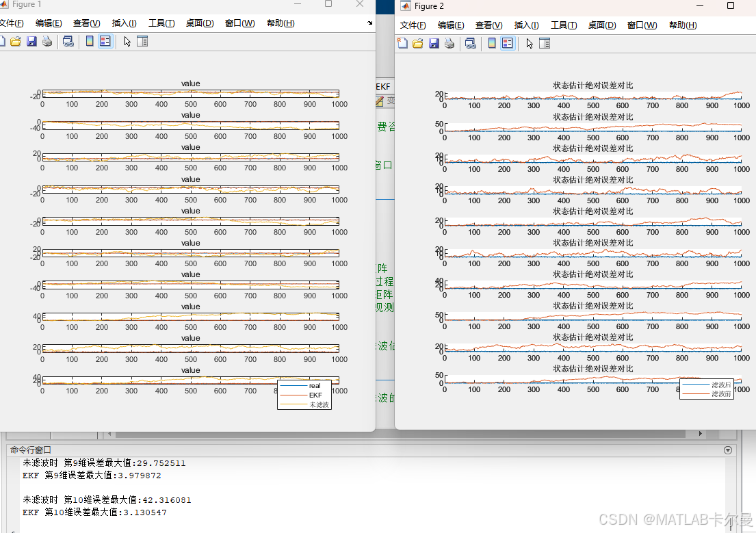Open 桌面(D) menu in Figure 2
This screenshot has height=533, width=756.
click(602, 25)
